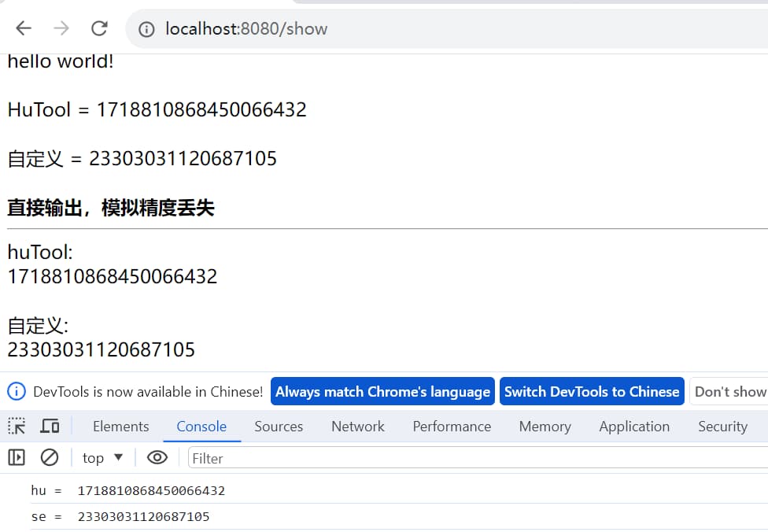Click the browser forward arrow
The height and width of the screenshot is (532, 768).
[61, 29]
